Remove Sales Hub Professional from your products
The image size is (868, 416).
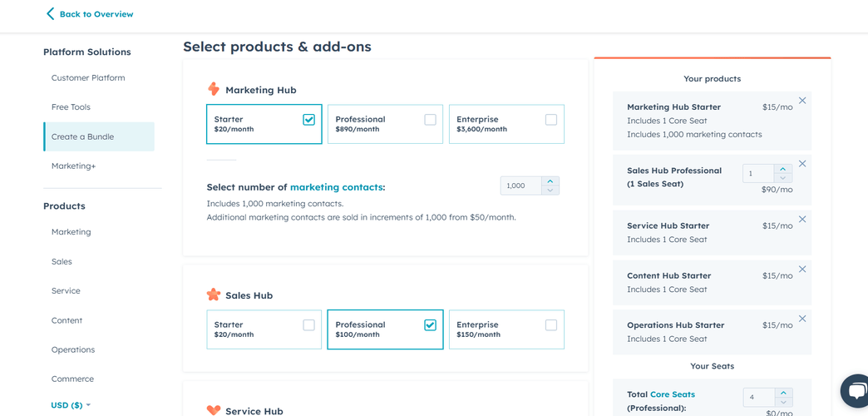click(x=802, y=163)
